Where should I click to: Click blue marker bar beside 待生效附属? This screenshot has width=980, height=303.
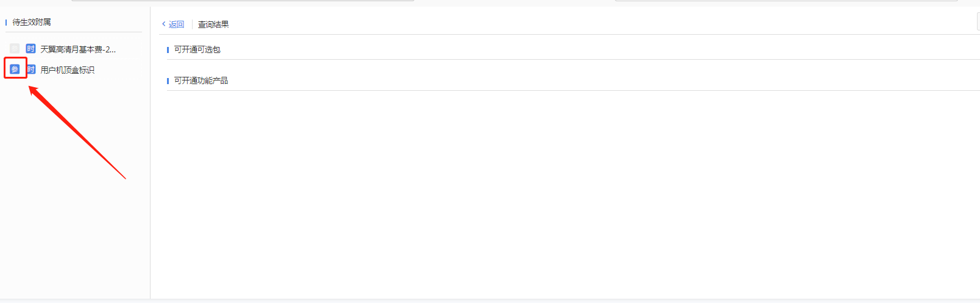click(6, 23)
